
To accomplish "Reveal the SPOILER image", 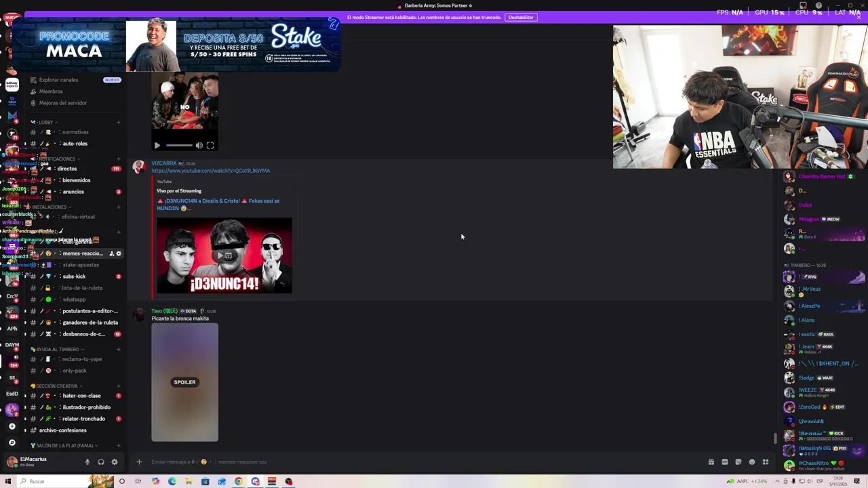I will [x=184, y=382].
